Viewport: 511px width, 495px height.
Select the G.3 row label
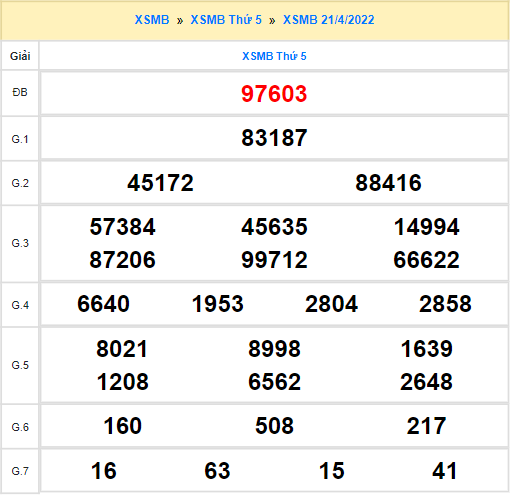pyautogui.click(x=20, y=243)
